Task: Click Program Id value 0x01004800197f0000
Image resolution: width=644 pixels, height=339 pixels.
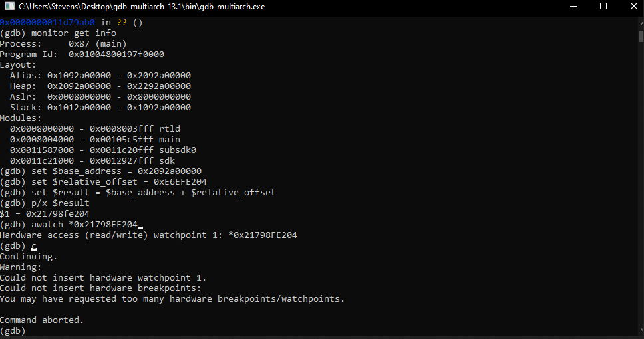Action: 116,55
